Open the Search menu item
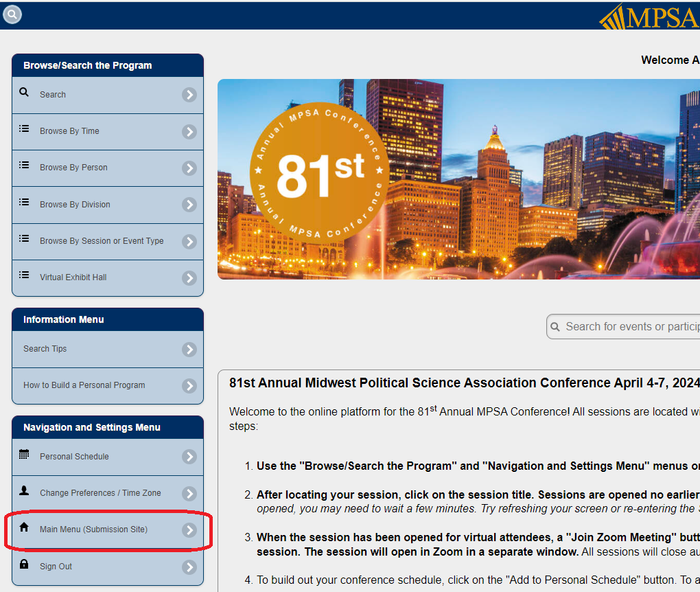This screenshot has width=700, height=592. click(x=108, y=95)
